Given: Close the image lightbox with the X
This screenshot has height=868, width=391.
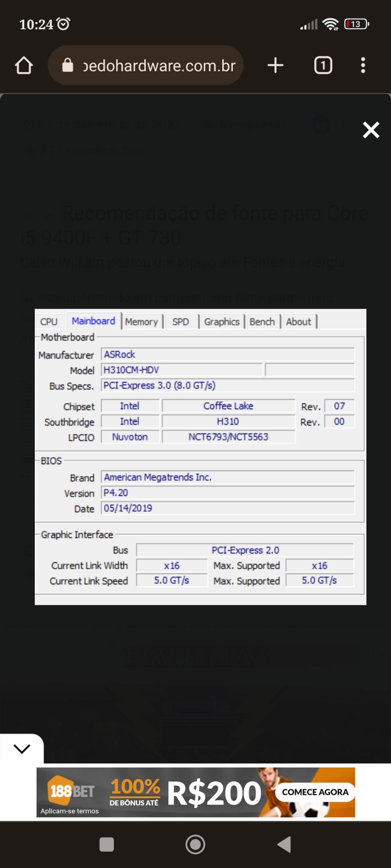Looking at the screenshot, I should point(371,130).
